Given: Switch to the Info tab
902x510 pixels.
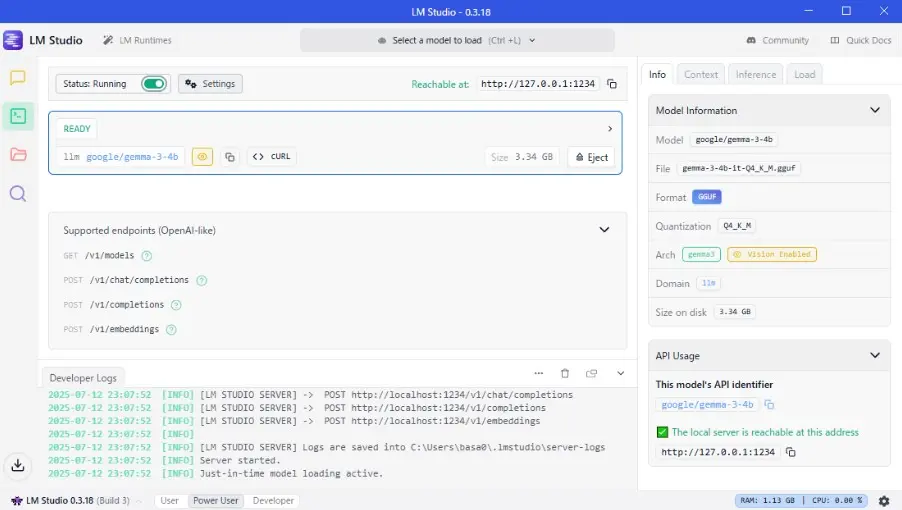Looking at the screenshot, I should (x=657, y=75).
